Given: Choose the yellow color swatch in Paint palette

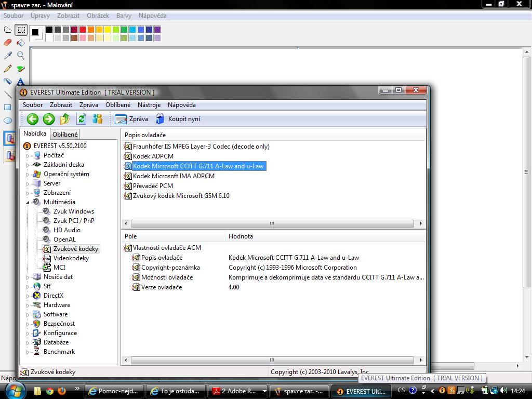Looking at the screenshot, I should point(108,30).
